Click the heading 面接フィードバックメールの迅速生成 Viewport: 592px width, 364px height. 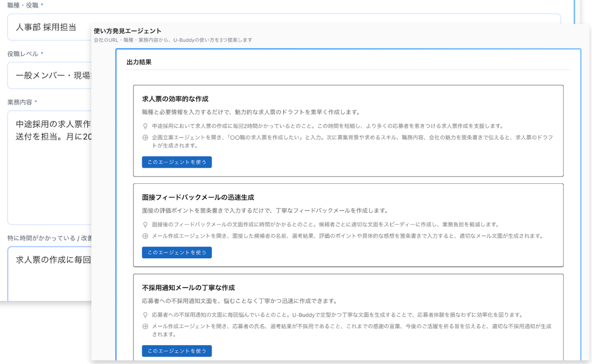point(198,198)
